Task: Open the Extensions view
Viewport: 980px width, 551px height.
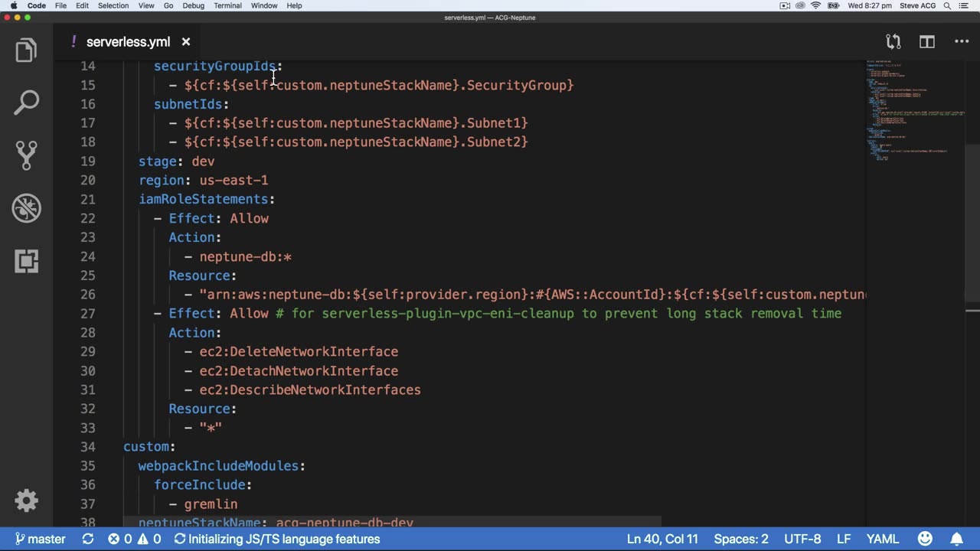Action: tap(26, 261)
